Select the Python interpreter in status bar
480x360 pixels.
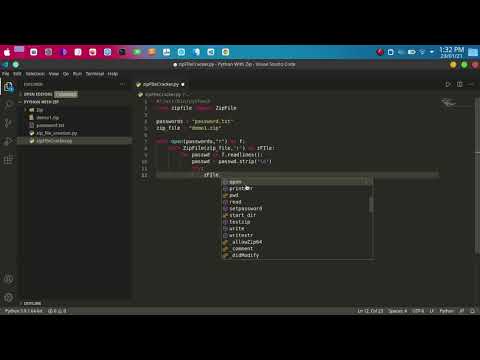(x=23, y=311)
